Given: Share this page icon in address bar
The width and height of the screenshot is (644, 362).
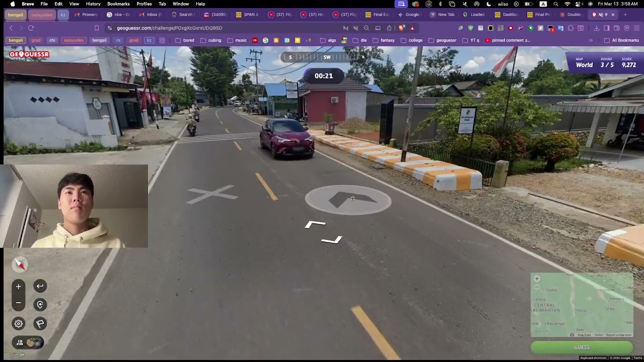Looking at the screenshot, I should pyautogui.click(x=389, y=28).
